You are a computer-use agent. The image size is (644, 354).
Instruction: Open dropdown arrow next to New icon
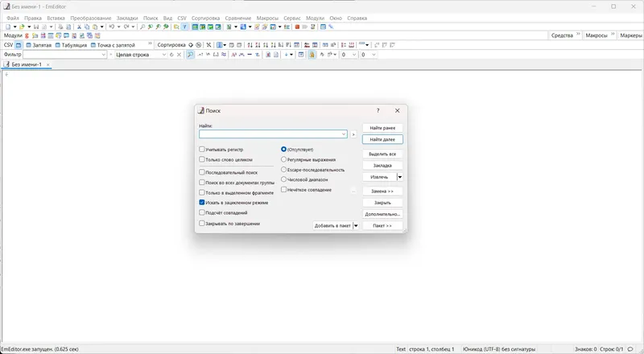coord(14,27)
